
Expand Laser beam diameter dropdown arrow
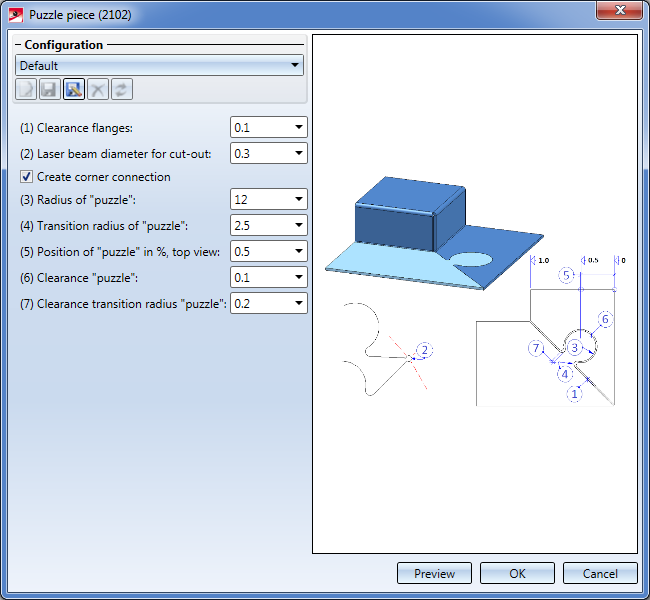298,153
